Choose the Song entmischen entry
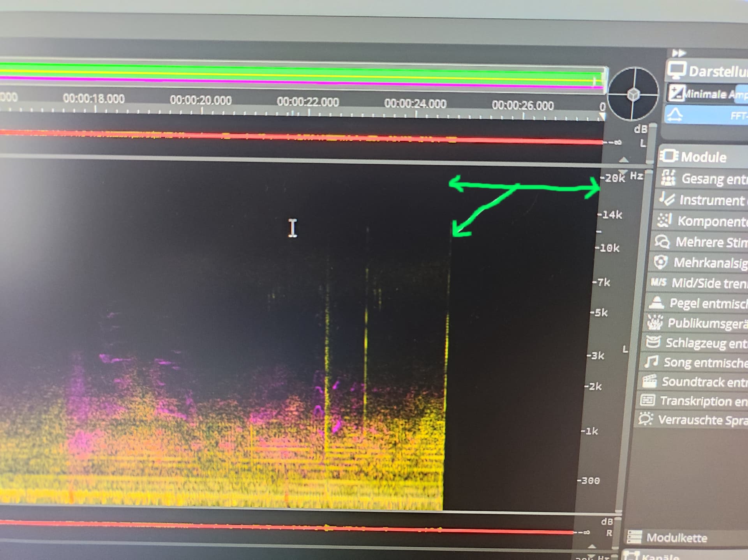Image resolution: width=748 pixels, height=560 pixels. (694, 362)
